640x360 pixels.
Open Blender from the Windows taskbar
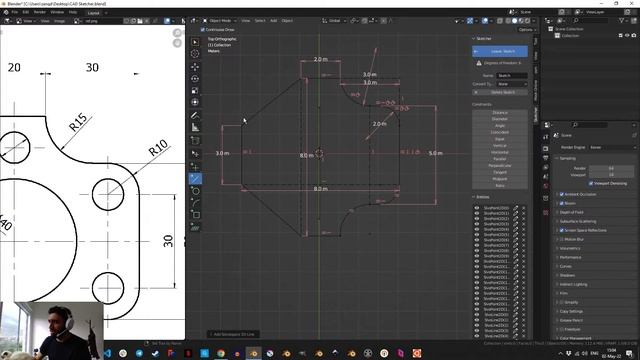pos(253,353)
